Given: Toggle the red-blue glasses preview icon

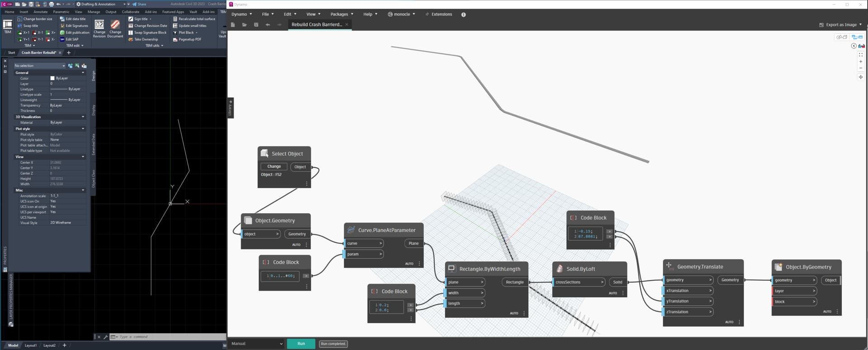Looking at the screenshot, I should pyautogui.click(x=862, y=46).
